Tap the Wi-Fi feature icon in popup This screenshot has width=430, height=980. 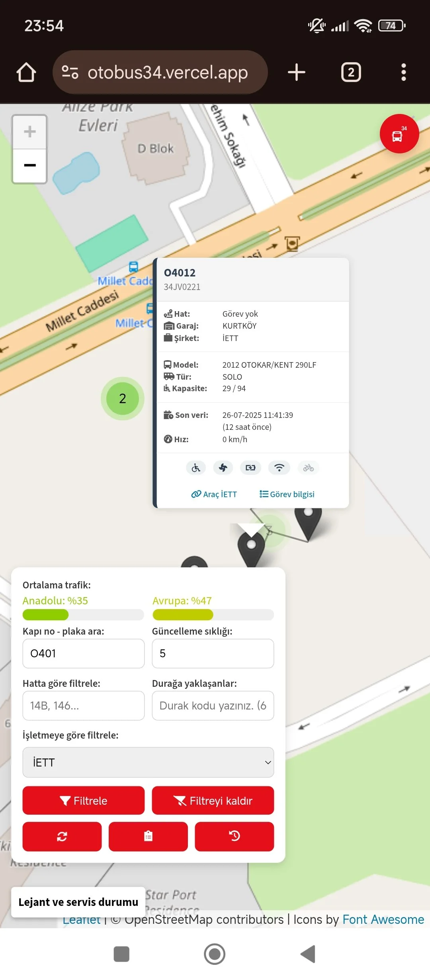[x=279, y=468]
